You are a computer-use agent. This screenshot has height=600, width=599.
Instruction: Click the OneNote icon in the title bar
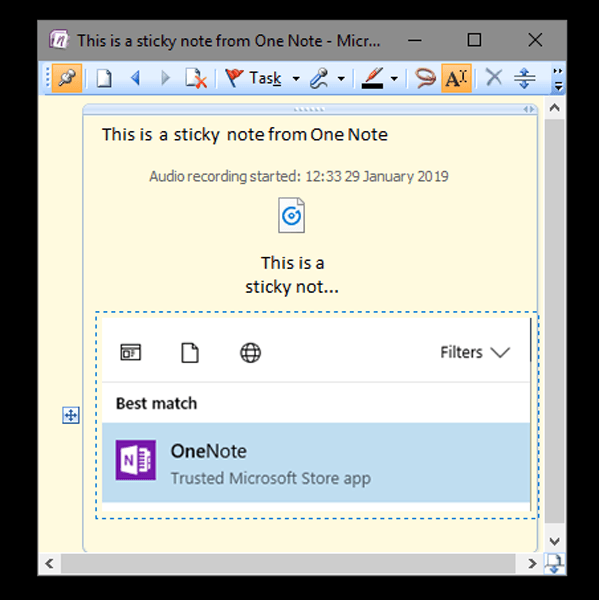(x=59, y=40)
